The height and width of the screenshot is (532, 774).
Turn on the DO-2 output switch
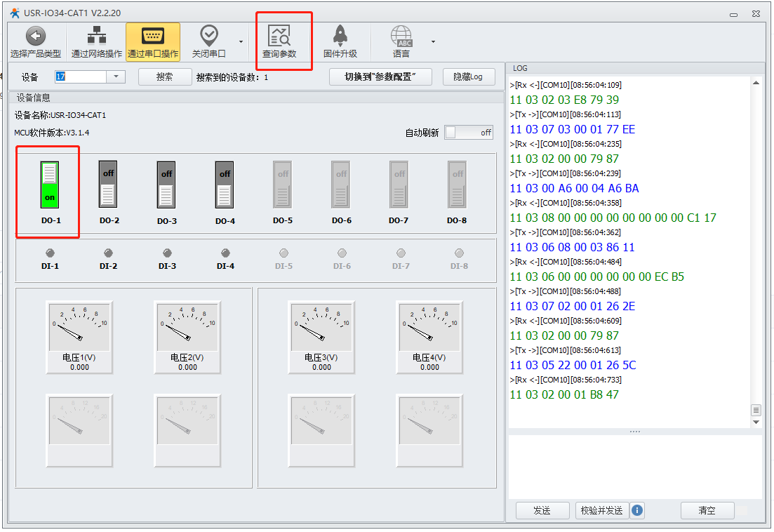click(108, 184)
